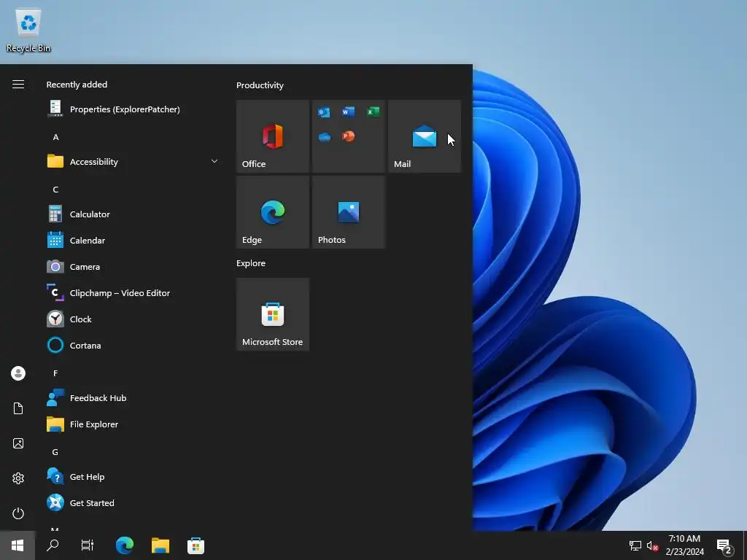
Task: Click the Explore group title
Action: pos(251,263)
